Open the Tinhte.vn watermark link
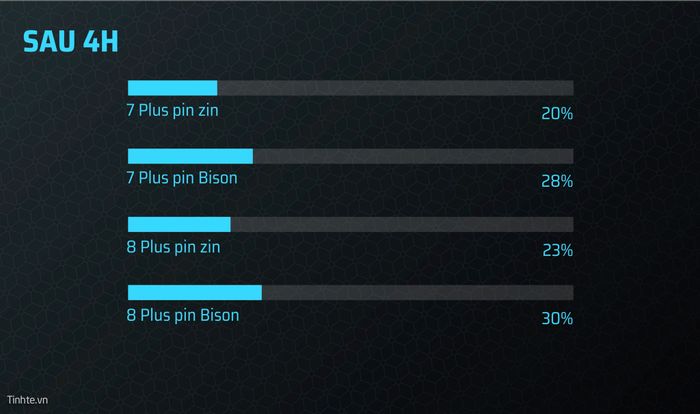 coord(27,400)
